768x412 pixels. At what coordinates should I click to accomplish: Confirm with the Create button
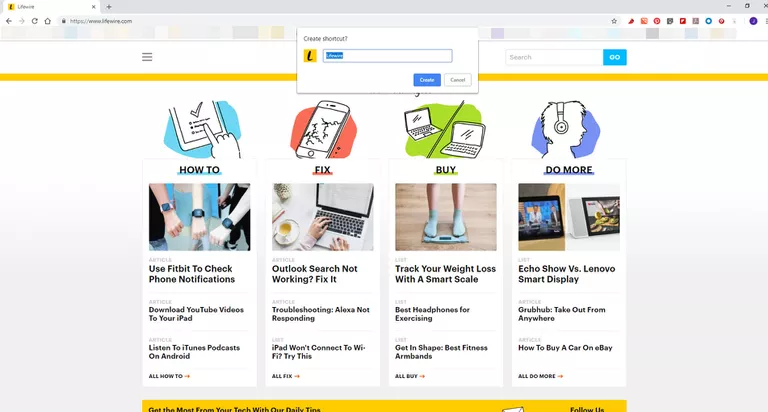tap(427, 80)
